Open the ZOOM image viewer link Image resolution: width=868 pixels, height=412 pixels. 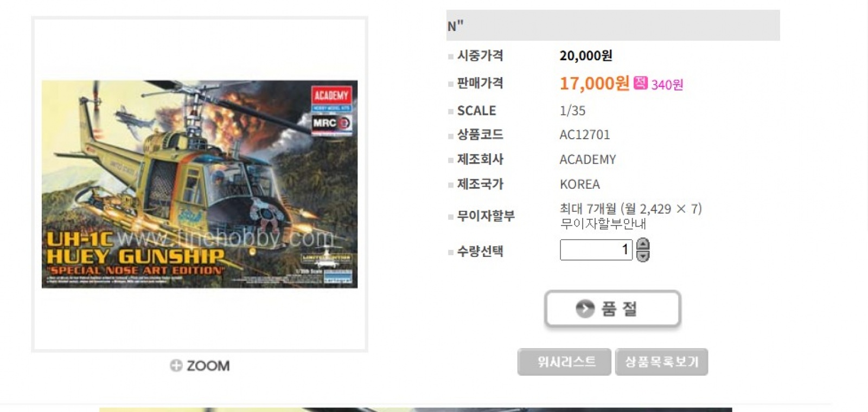point(200,365)
